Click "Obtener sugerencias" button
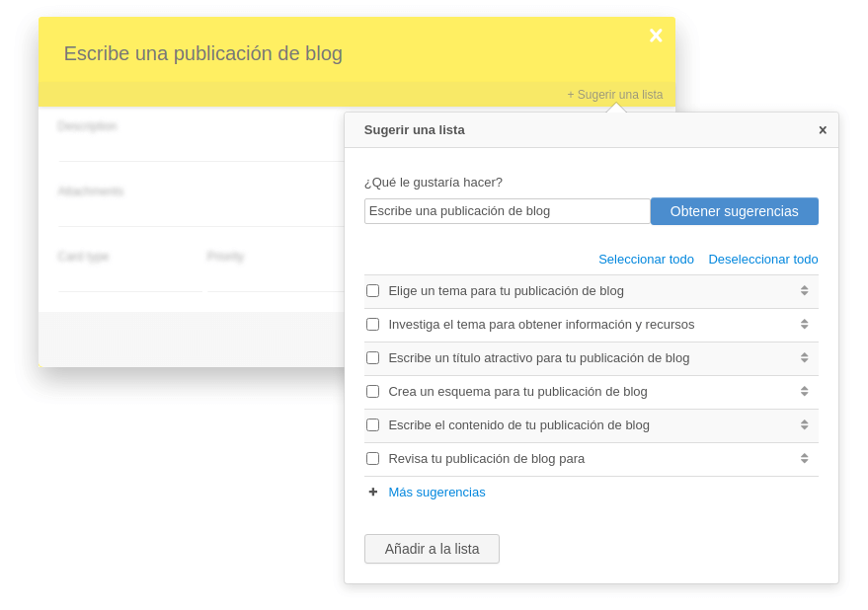The width and height of the screenshot is (868, 610). 735,210
